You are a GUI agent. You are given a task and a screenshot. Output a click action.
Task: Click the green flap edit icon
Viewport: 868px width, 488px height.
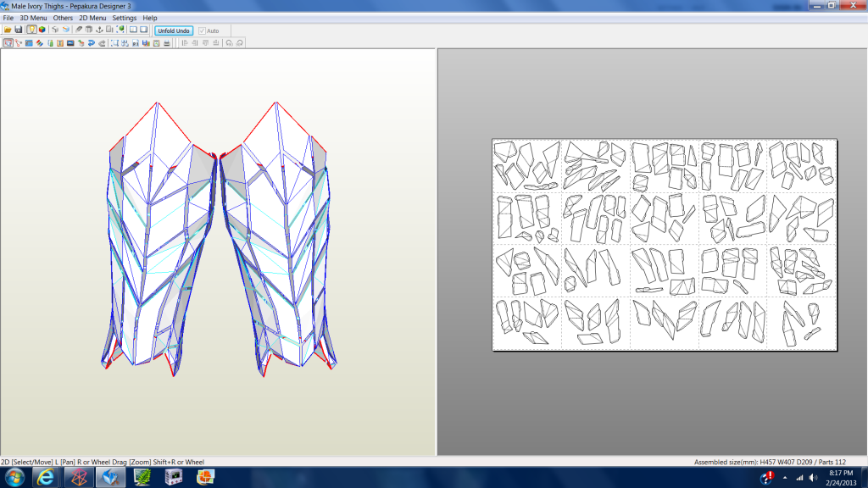pyautogui.click(x=50, y=42)
